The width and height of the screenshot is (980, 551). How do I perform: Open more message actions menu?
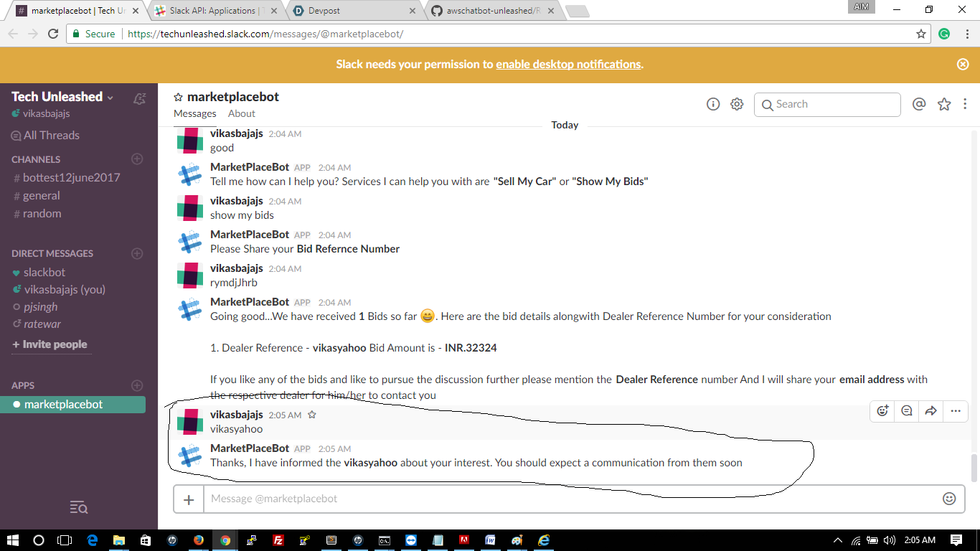click(956, 411)
